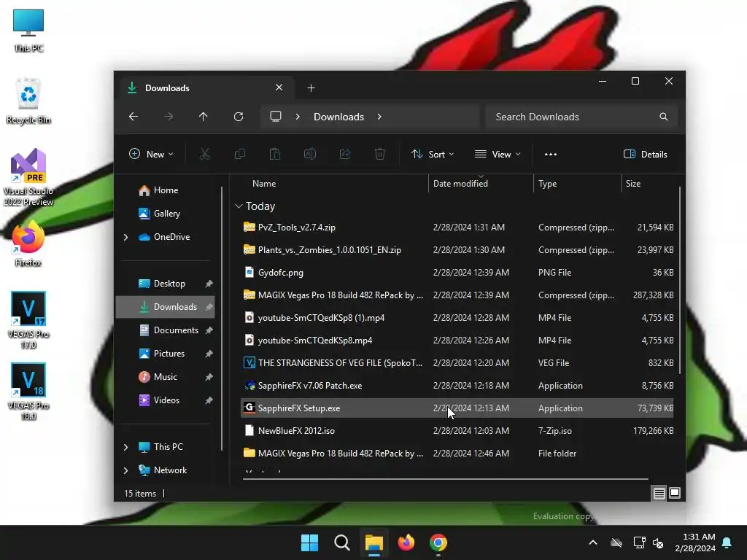Screen dimensions: 747x560
Task: Unpin Desktop from quick access
Action: point(209,284)
